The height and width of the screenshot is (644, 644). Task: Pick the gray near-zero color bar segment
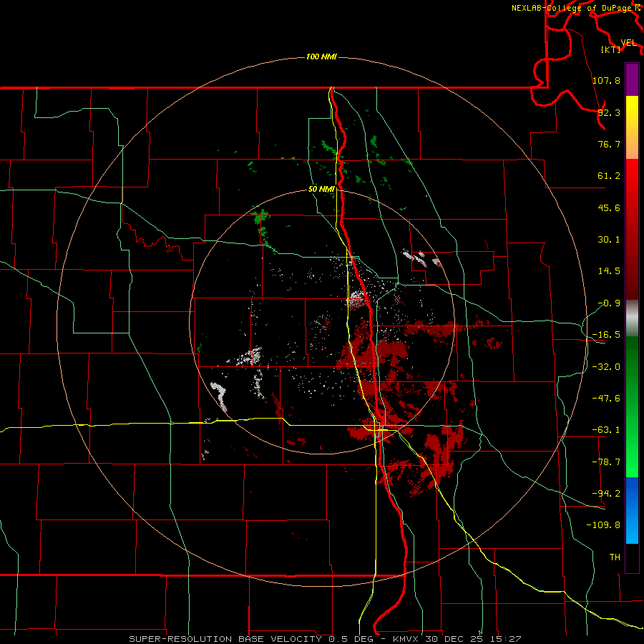(632, 318)
